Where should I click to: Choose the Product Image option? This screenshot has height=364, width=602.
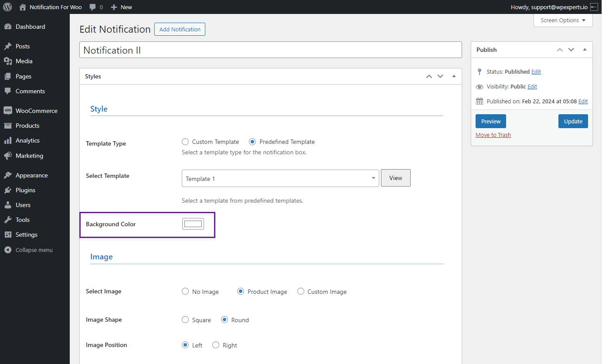[x=241, y=292]
